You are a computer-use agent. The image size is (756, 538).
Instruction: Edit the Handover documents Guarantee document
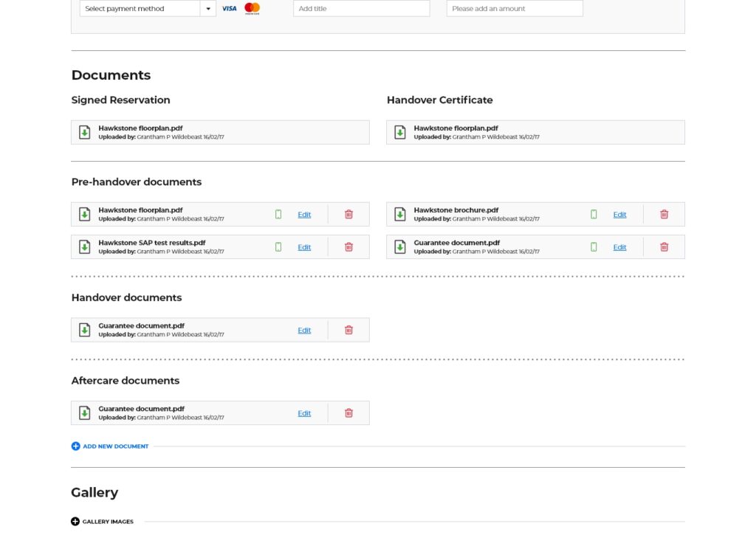304,330
